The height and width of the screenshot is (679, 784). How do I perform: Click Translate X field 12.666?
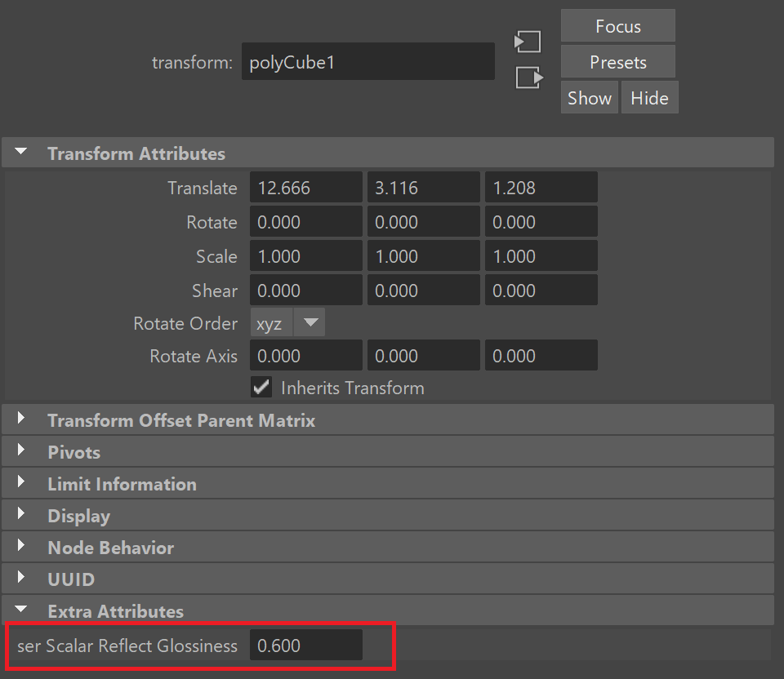click(306, 188)
